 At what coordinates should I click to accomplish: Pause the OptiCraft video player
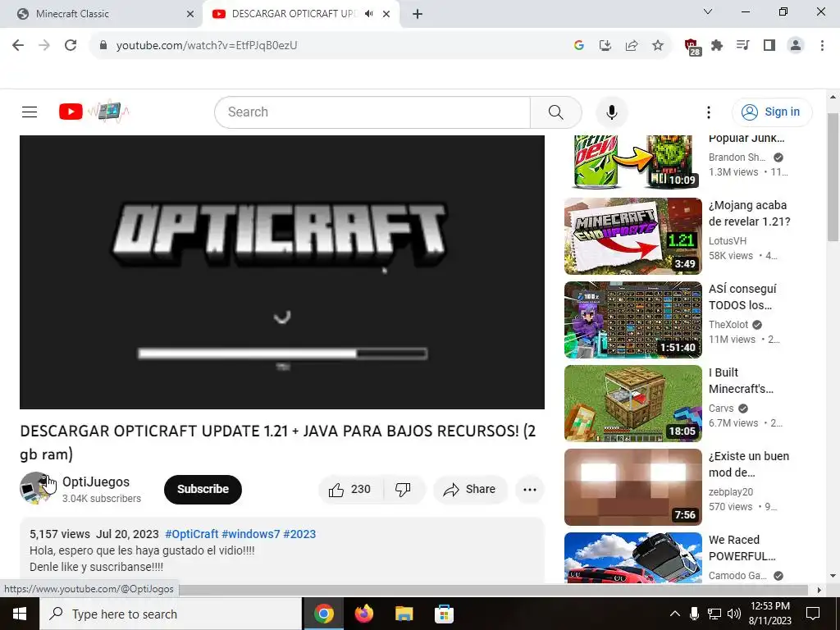(282, 272)
